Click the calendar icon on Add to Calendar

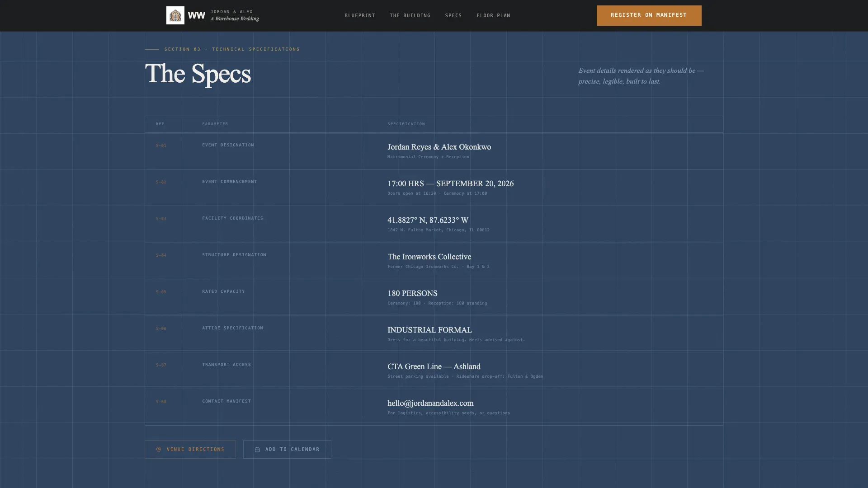click(x=257, y=450)
